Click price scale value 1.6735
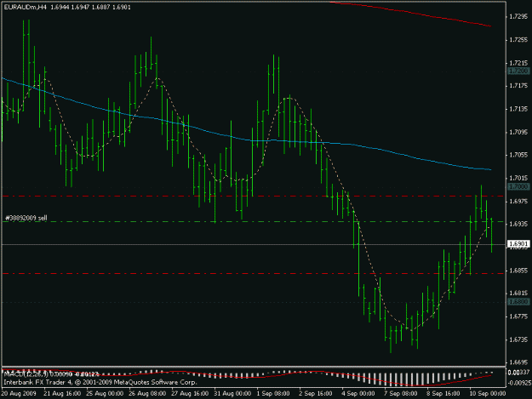The image size is (532, 399). point(518,339)
